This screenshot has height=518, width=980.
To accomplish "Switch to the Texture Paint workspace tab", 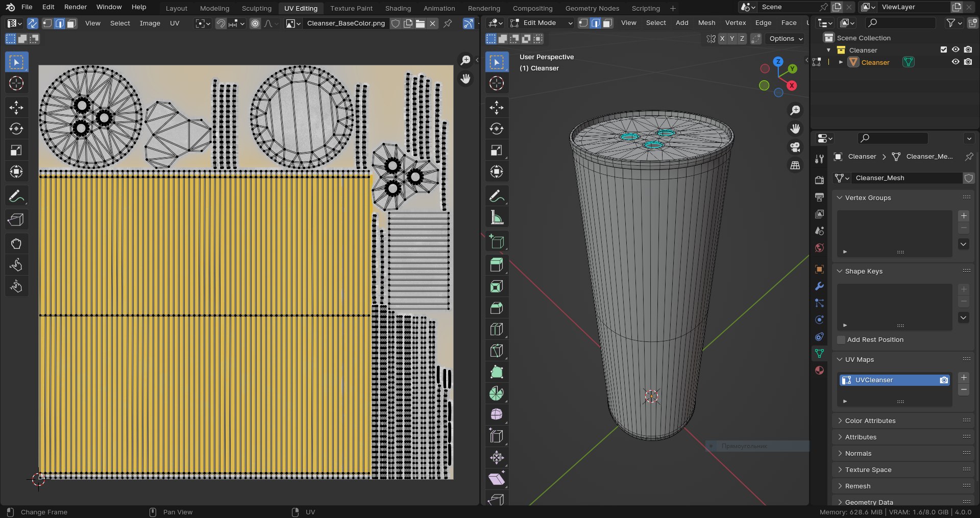I will [351, 8].
